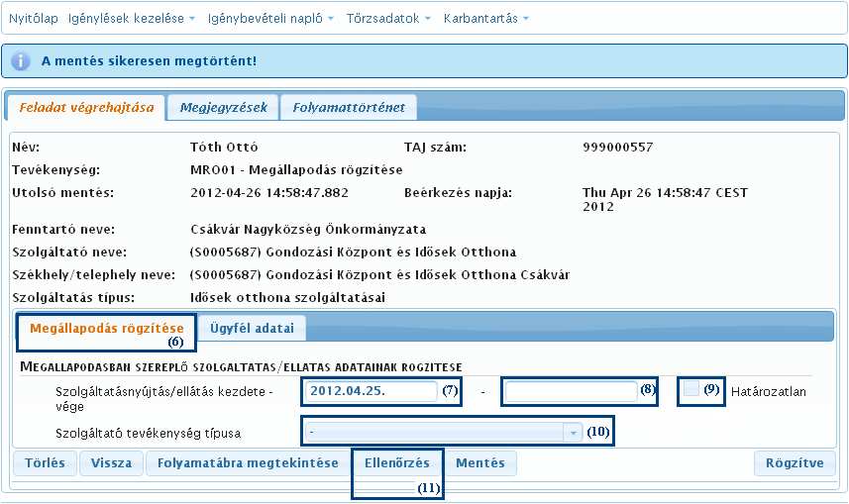This screenshot has width=849, height=504.
Task: Click Folyamatábra megtekintése button
Action: coord(248,463)
